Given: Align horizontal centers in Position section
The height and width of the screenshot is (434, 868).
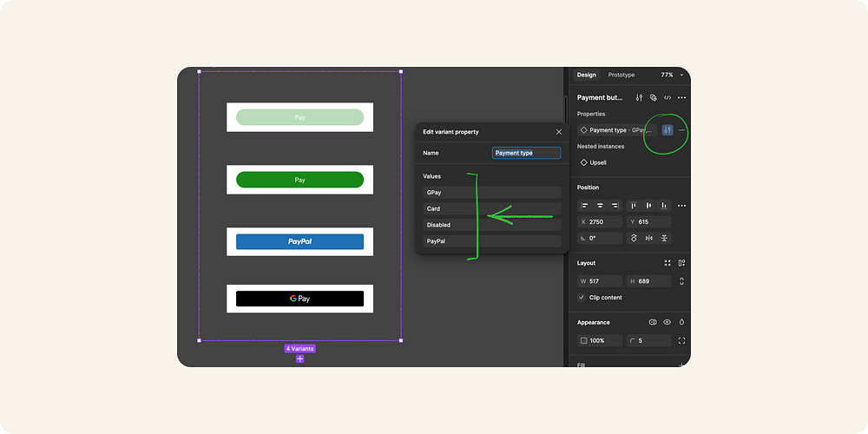Looking at the screenshot, I should (x=600, y=206).
